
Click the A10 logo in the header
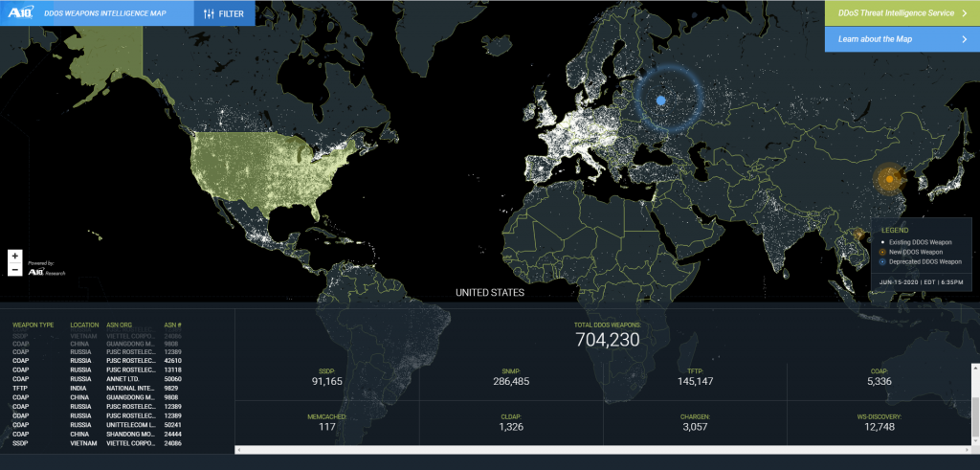click(x=23, y=12)
